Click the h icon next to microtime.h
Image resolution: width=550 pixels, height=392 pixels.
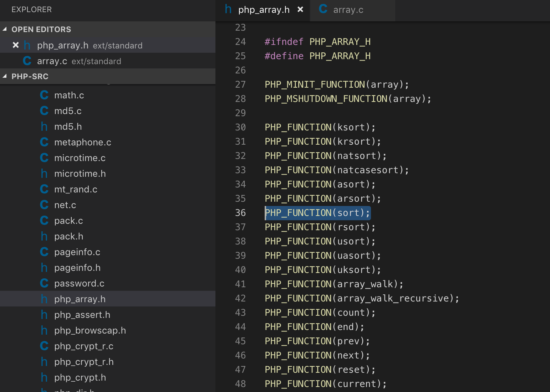click(44, 174)
